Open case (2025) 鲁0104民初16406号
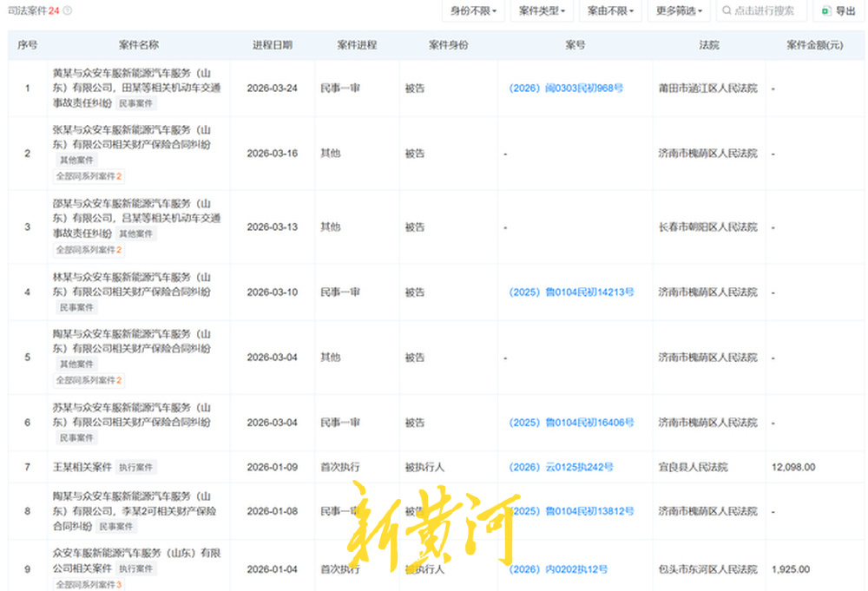The height and width of the screenshot is (591, 868). [x=571, y=423]
